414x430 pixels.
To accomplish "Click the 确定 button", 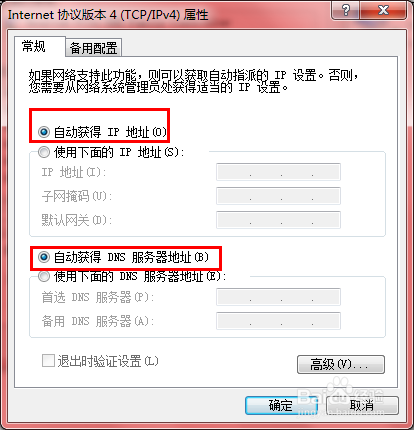I will coord(281,405).
